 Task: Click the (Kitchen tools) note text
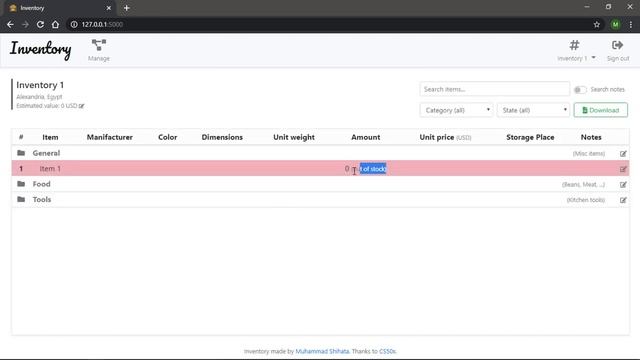(586, 200)
